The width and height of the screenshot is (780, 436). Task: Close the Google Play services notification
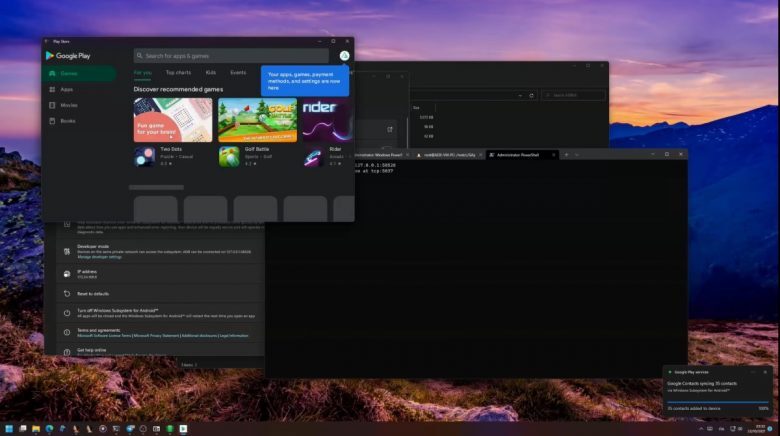(x=765, y=372)
